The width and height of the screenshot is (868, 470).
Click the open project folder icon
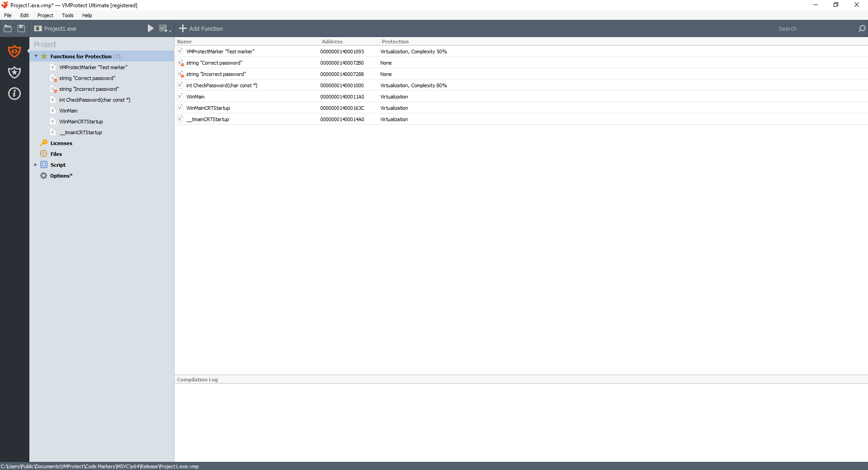[x=8, y=28]
